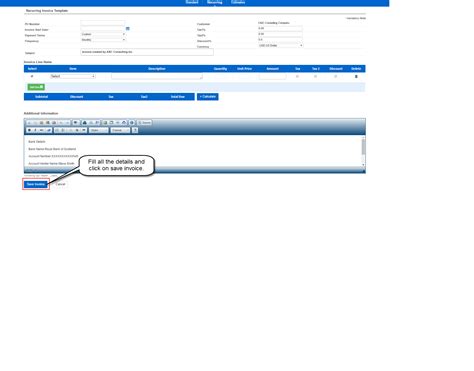
Task: Apply bold formatting in Additional Information editor
Action: coord(29,130)
